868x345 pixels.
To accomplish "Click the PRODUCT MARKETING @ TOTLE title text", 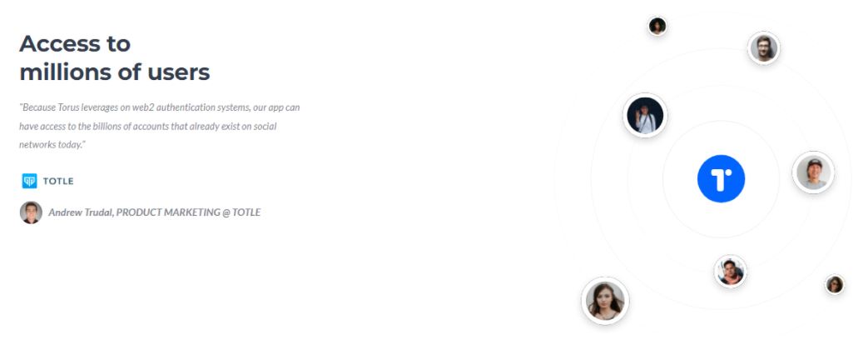I will (188, 212).
